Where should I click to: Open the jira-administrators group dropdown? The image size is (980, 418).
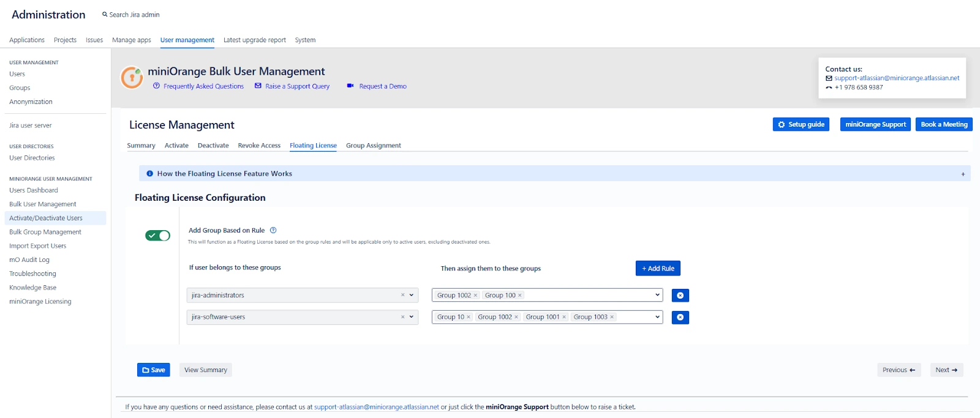pos(412,295)
